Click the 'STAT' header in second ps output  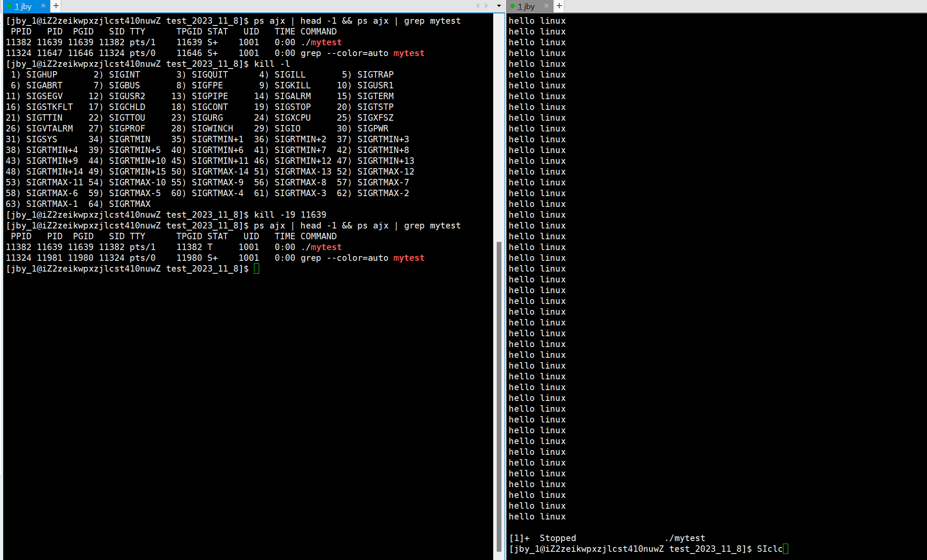click(x=218, y=236)
